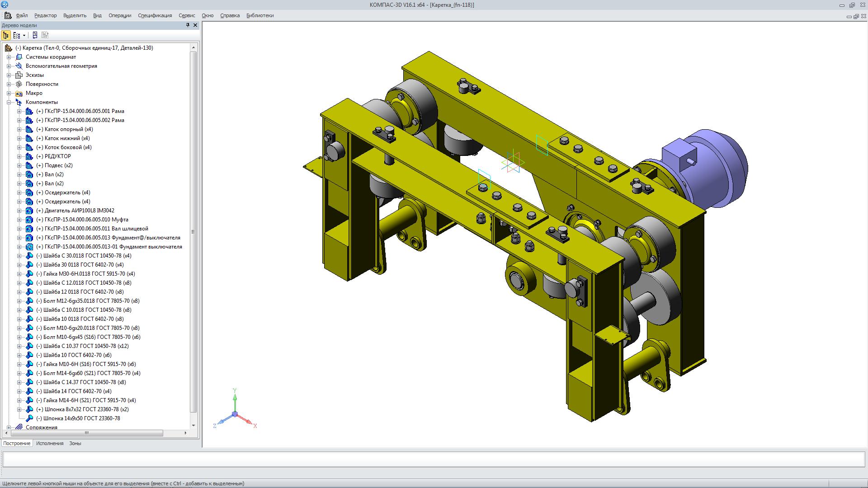Click the Макро folder icon
The height and width of the screenshot is (488, 868).
[19, 93]
